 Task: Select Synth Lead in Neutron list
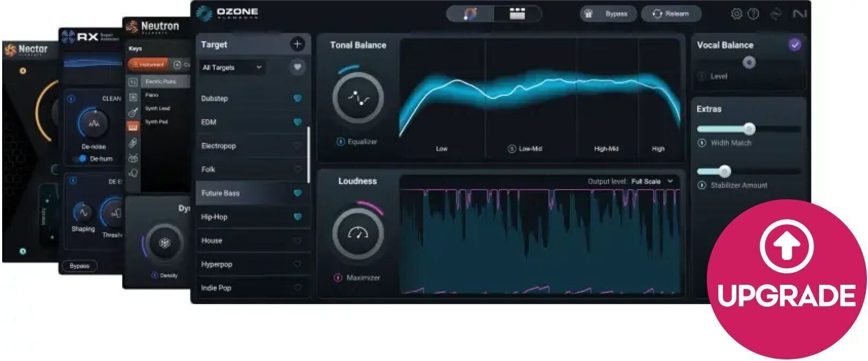(x=157, y=109)
